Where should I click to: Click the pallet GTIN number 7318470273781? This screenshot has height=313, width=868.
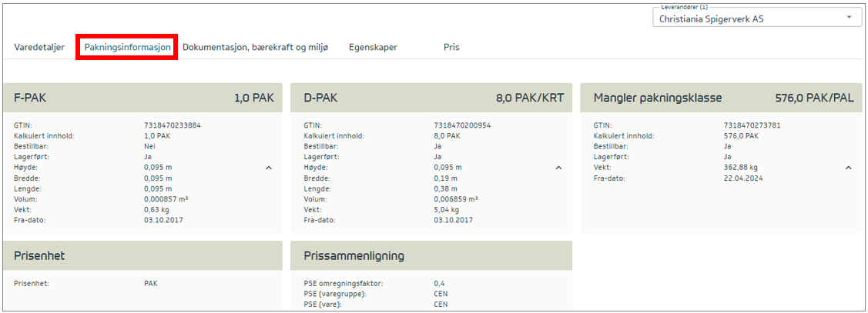[752, 125]
